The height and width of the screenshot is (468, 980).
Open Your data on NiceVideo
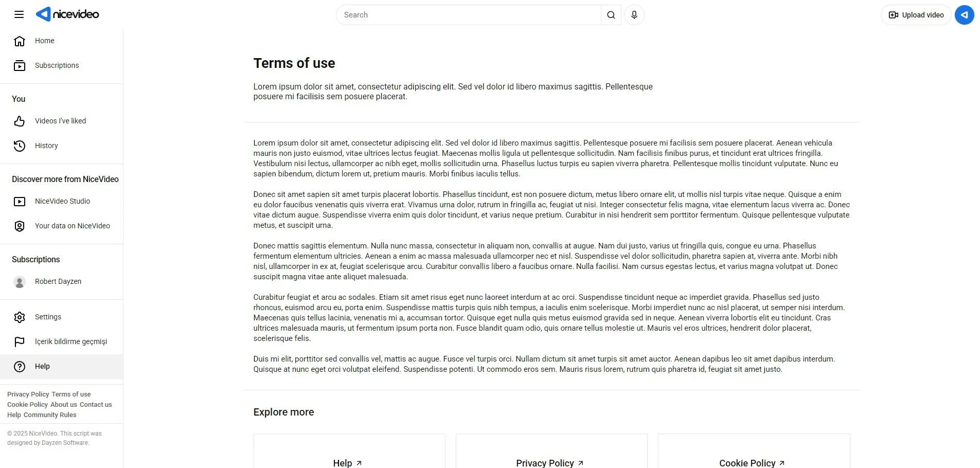62,226
